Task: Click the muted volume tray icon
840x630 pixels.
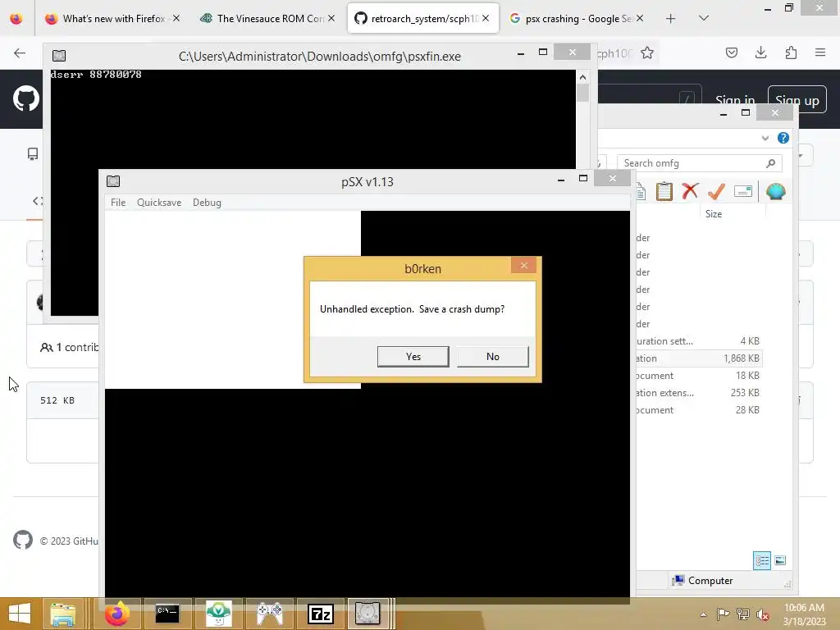Action: (762, 614)
